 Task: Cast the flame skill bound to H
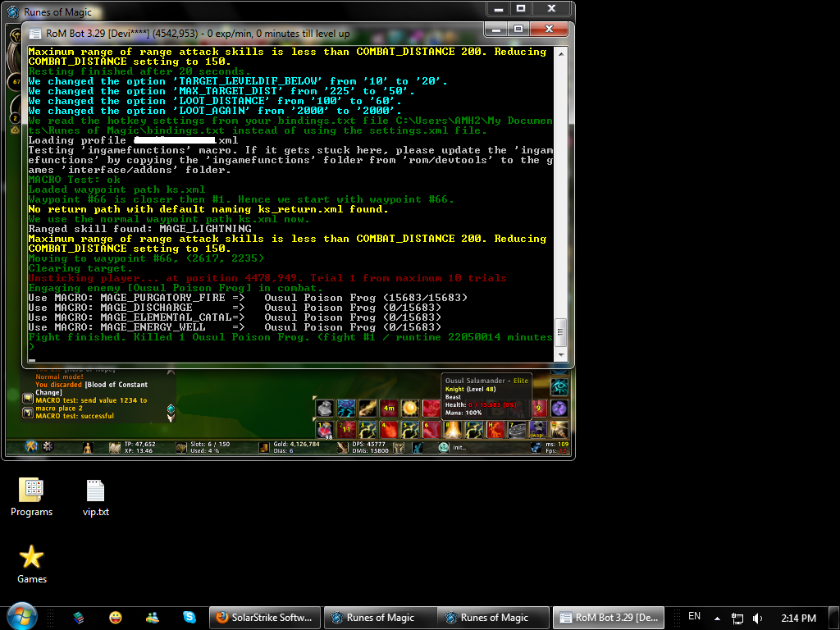495,430
